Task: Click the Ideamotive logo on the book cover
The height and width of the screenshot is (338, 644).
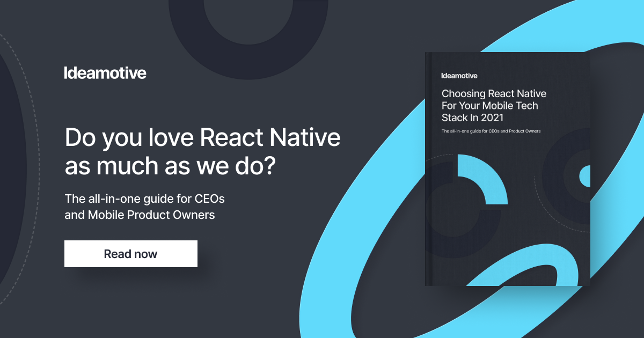Action: [459, 76]
